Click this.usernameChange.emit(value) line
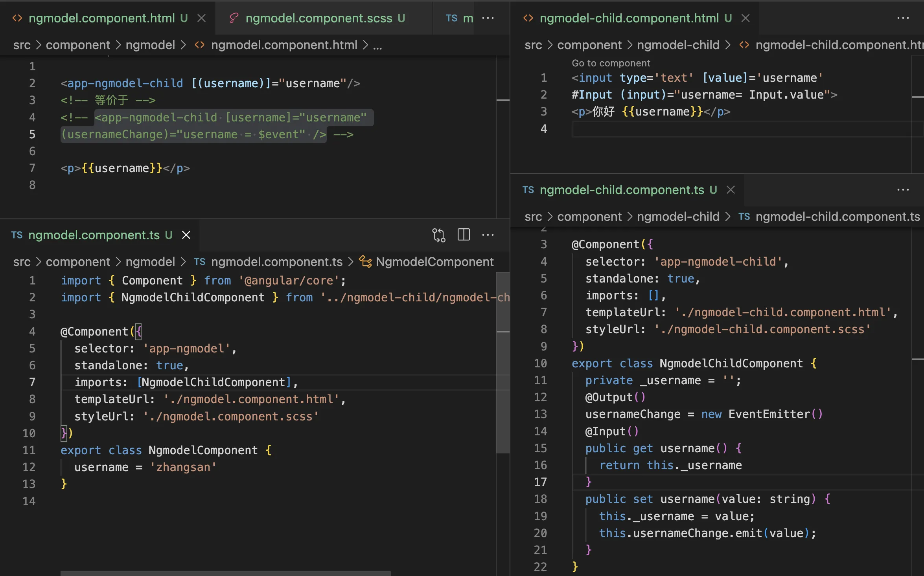 pos(707,533)
